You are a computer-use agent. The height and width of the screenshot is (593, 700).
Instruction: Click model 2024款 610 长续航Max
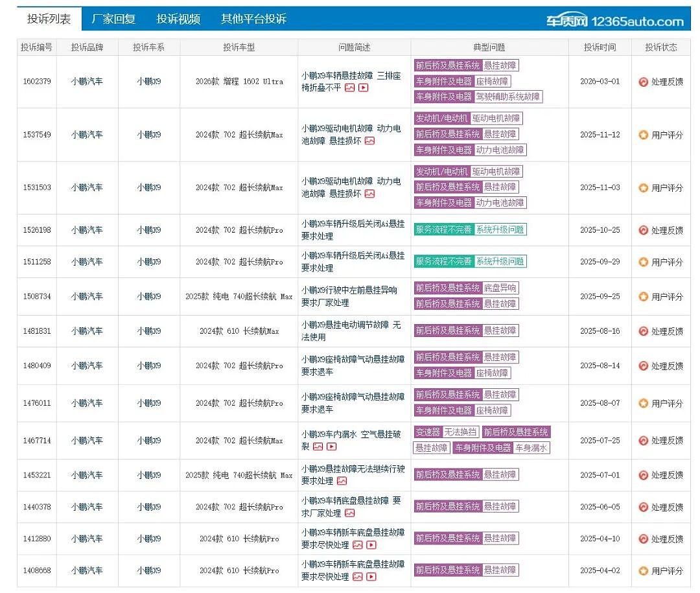tap(239, 331)
